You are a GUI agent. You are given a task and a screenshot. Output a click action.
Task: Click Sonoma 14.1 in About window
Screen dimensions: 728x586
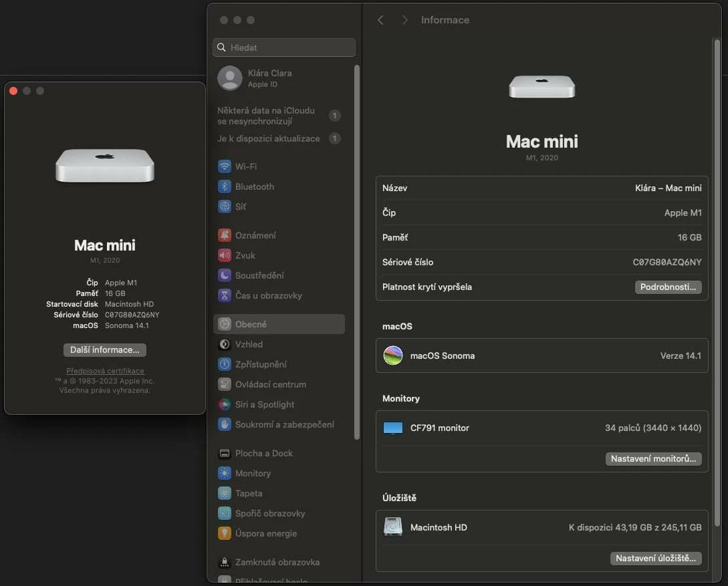pyautogui.click(x=127, y=325)
